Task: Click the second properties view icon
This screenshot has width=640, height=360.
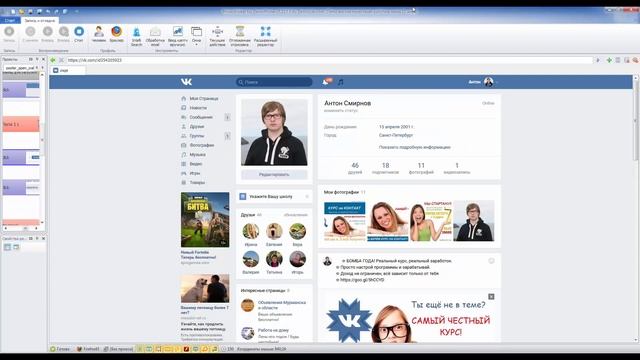Action: point(16,247)
